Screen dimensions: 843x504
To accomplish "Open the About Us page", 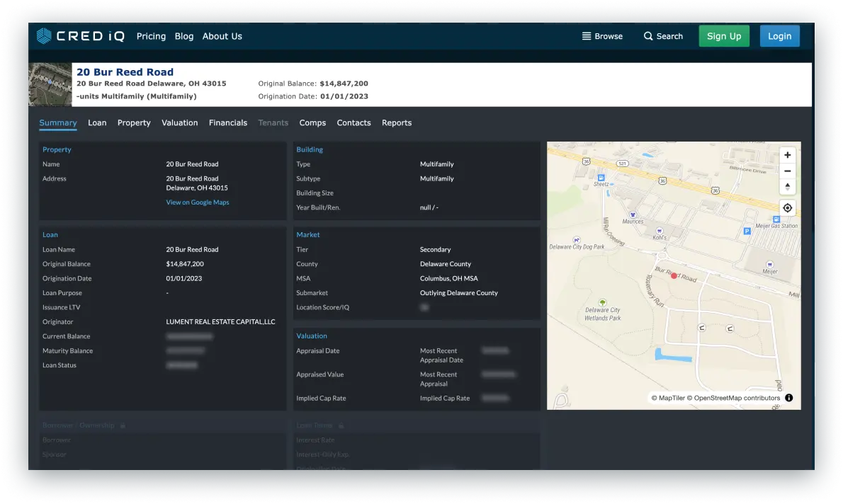I will [222, 36].
